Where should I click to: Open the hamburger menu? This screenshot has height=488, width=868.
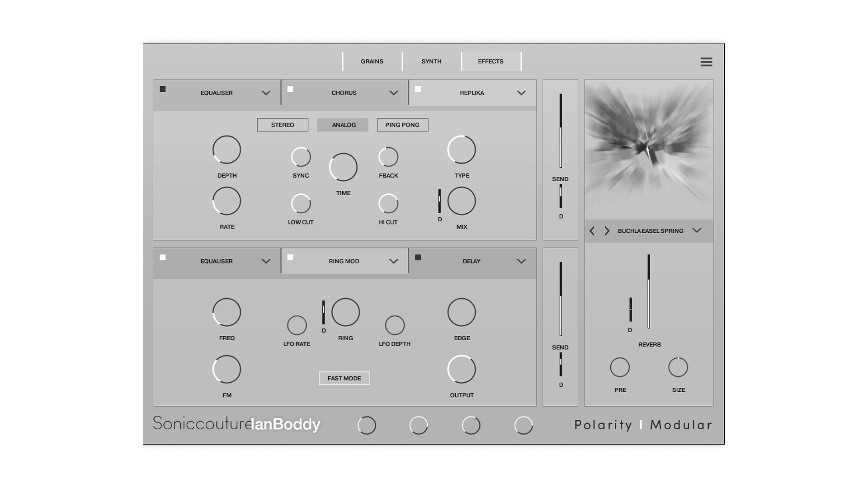(706, 62)
